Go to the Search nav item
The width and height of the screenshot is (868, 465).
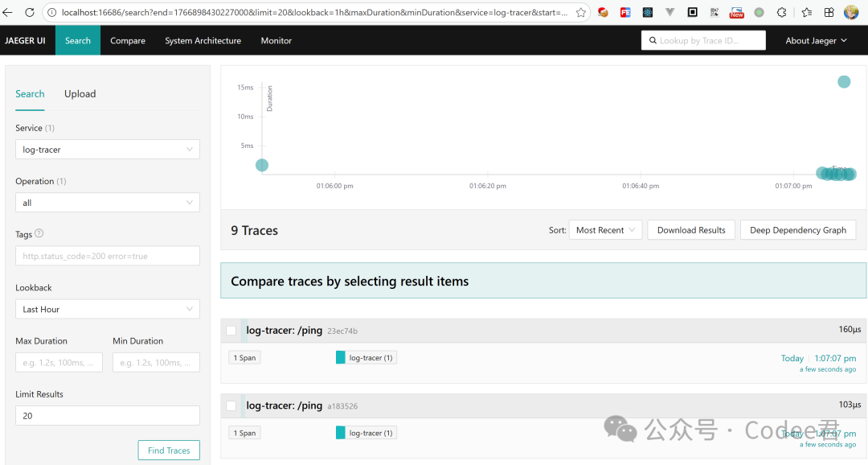77,40
